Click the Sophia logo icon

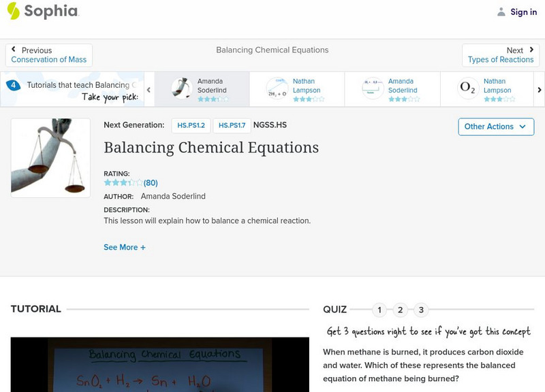coord(14,11)
